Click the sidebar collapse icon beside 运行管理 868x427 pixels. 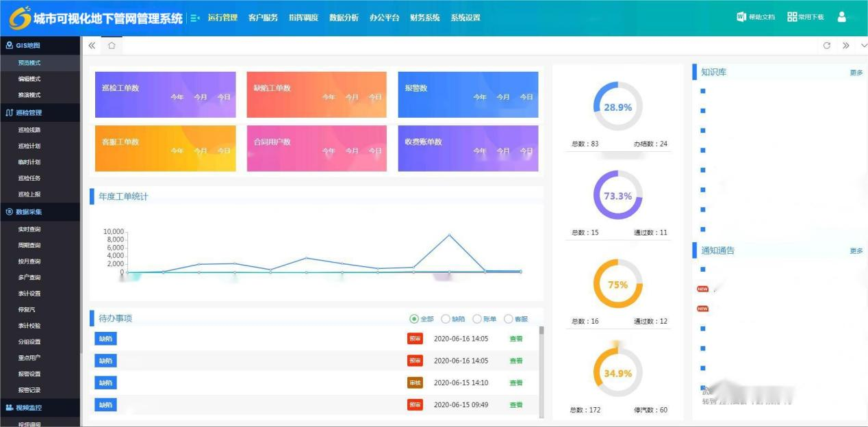pos(195,18)
